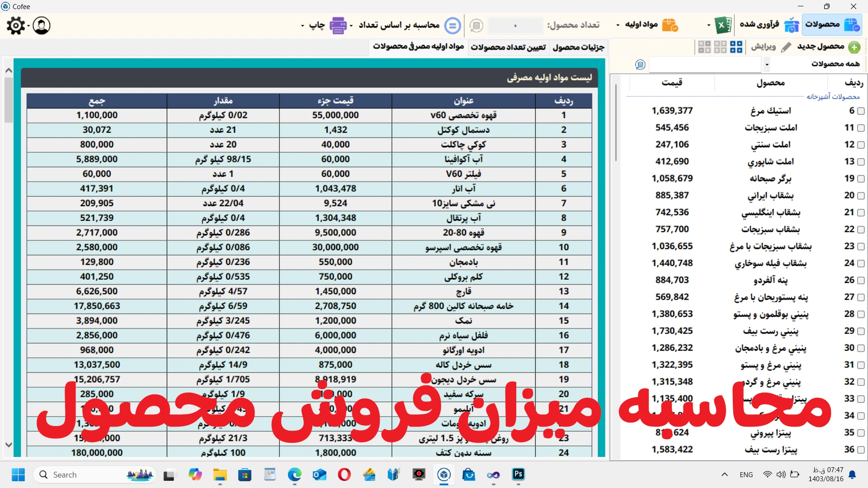
Task: Open the Products (محصولات) toolbar section
Action: (832, 24)
